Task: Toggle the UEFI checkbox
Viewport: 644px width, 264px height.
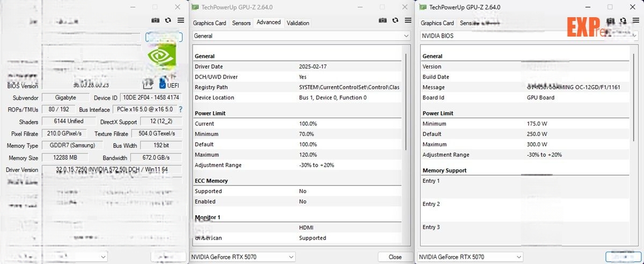Action: pos(163,85)
